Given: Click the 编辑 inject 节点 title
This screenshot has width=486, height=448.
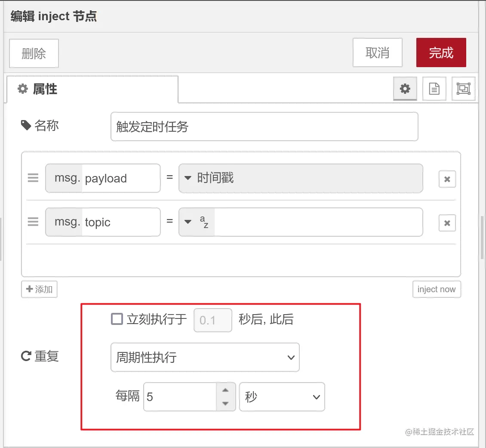Looking at the screenshot, I should (x=54, y=16).
